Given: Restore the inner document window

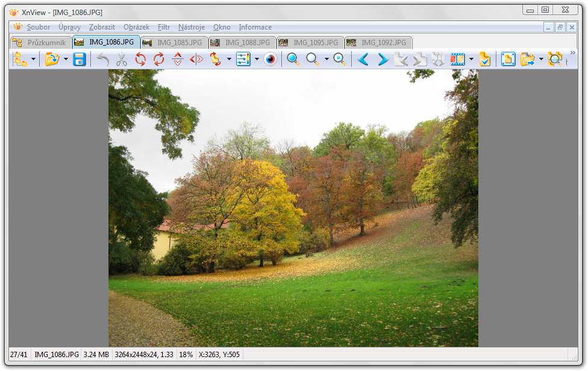Looking at the screenshot, I should click(x=560, y=27).
